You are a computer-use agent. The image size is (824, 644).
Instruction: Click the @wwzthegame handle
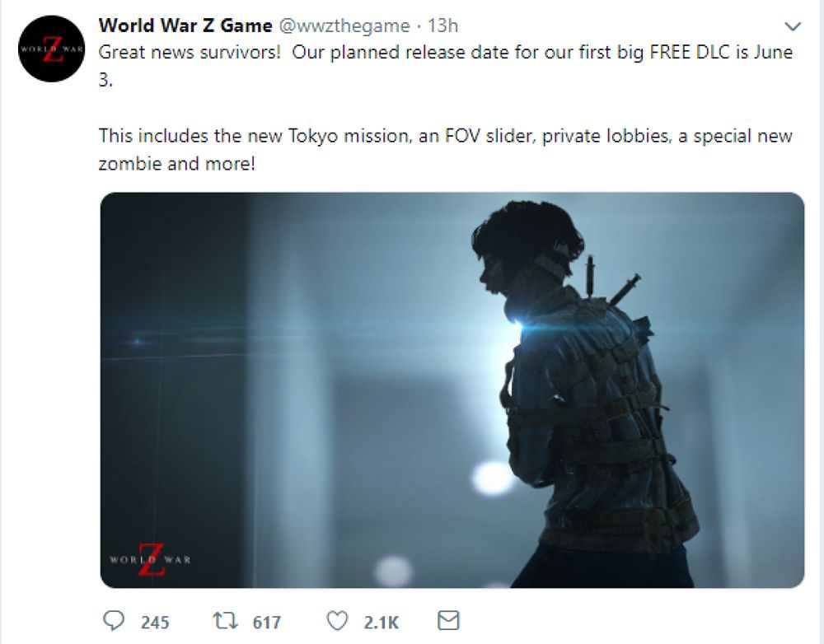click(344, 26)
